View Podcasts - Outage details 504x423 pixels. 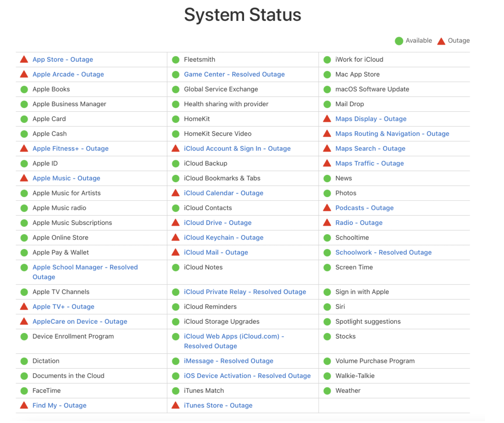365,208
